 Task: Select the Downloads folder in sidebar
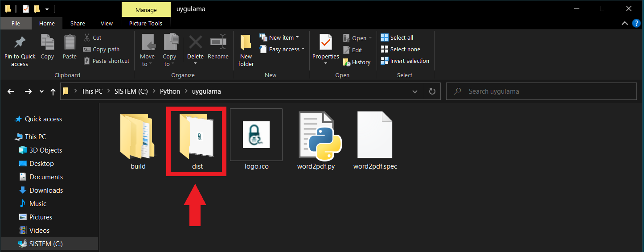coord(46,190)
